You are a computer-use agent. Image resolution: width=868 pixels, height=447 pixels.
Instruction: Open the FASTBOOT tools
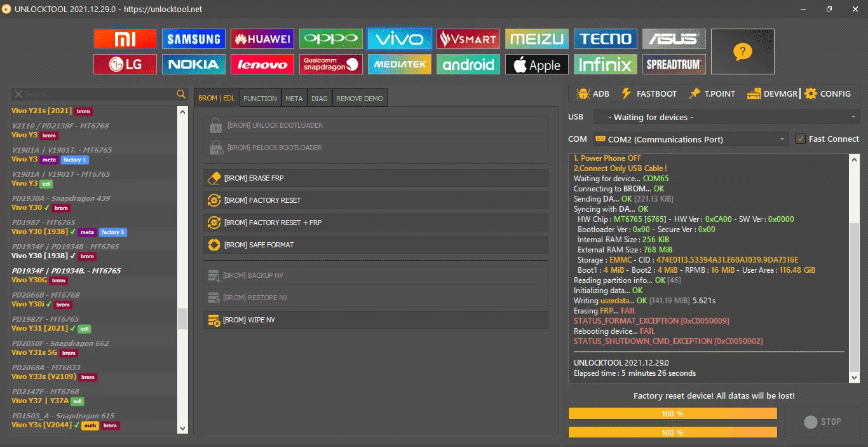[649, 93]
